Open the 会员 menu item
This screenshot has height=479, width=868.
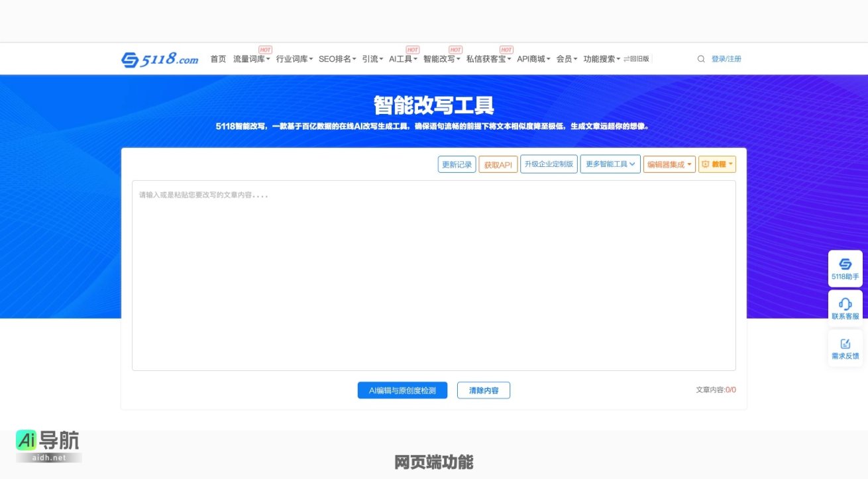(565, 58)
